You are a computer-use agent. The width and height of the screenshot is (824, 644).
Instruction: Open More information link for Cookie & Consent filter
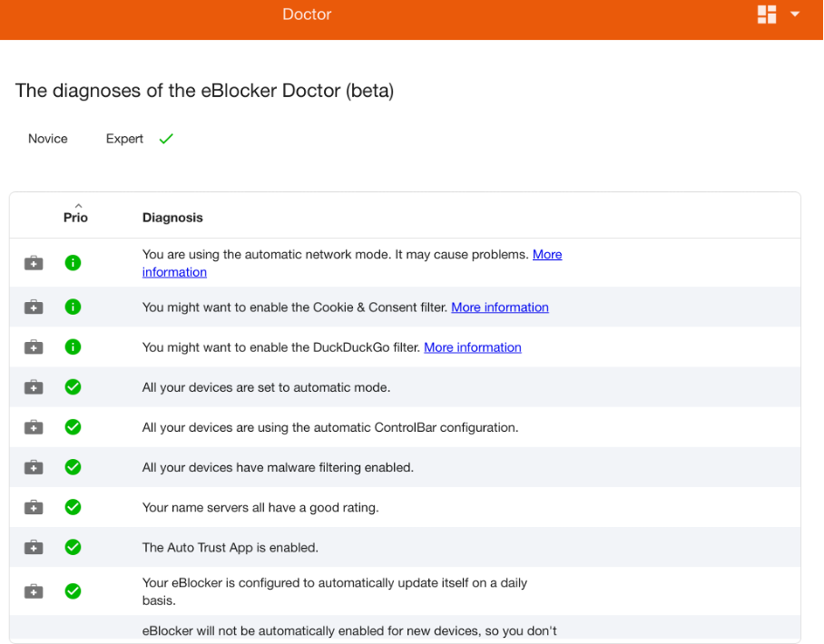pyautogui.click(x=500, y=307)
